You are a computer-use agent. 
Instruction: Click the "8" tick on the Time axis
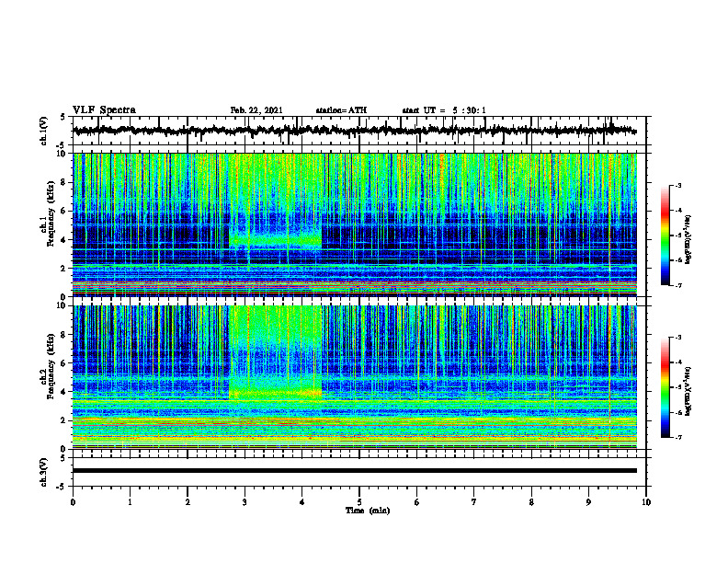point(531,502)
